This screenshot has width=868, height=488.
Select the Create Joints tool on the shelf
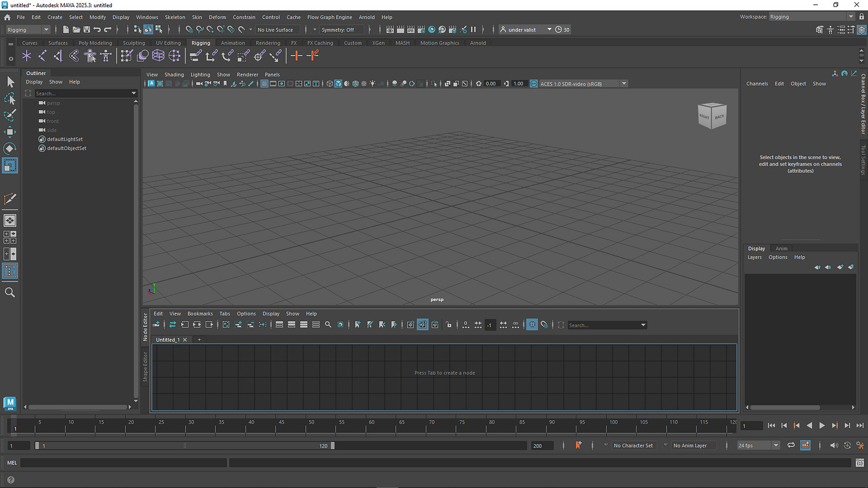[42, 56]
